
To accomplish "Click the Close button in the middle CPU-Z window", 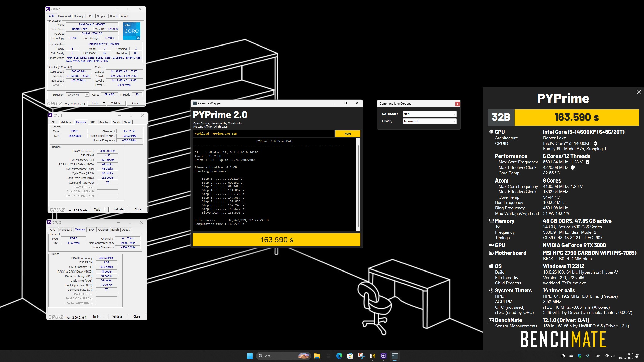I will coord(138,209).
